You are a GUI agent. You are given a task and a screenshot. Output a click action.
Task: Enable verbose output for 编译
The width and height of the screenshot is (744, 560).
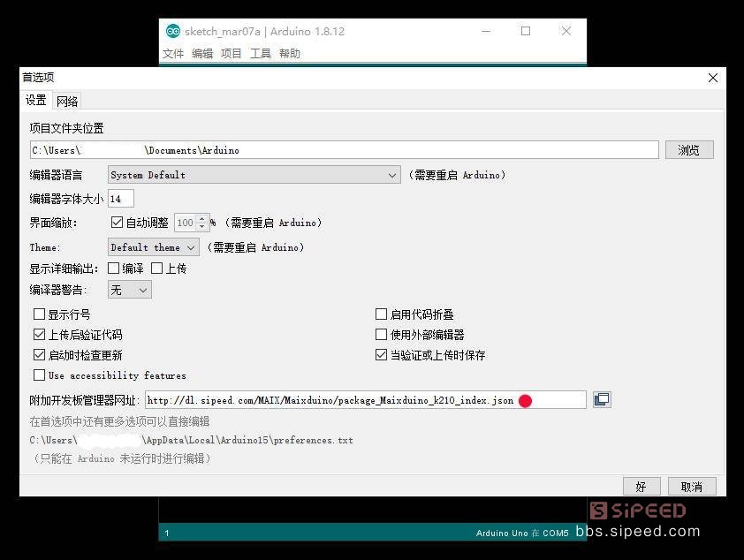[x=113, y=269]
